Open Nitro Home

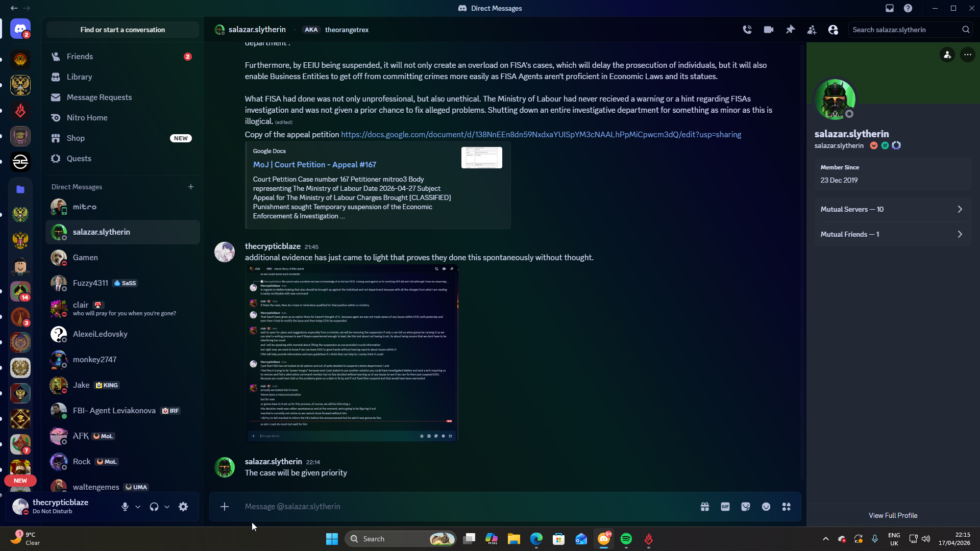coord(87,118)
